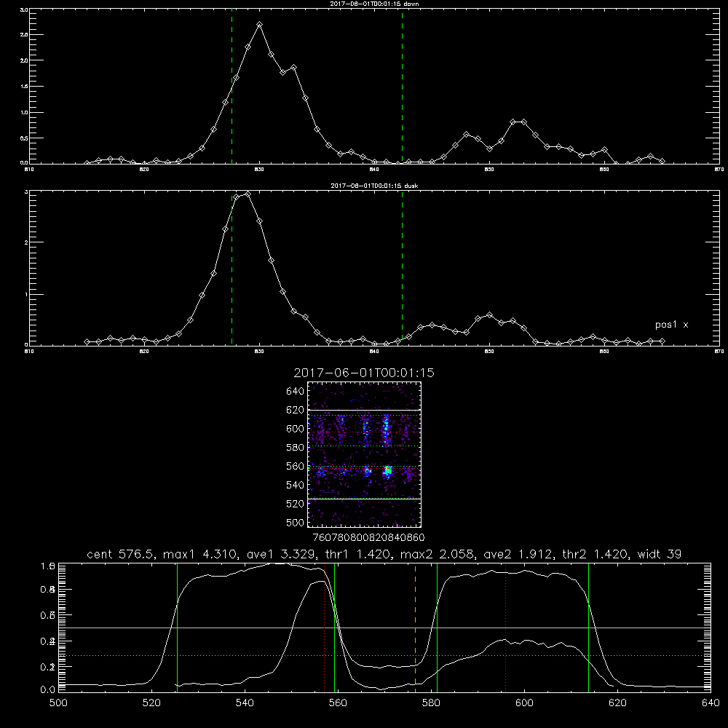Click the '500' label on bottom plot x-axis
Viewport: 728px width, 728px height.
(58, 703)
